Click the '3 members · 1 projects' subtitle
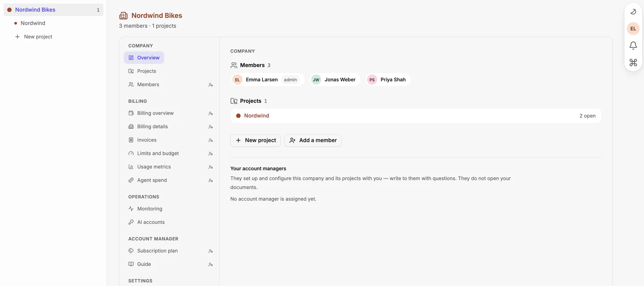The height and width of the screenshot is (286, 644). (x=148, y=26)
